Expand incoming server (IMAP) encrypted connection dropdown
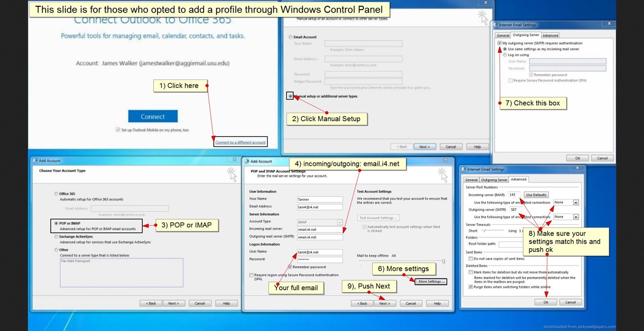This screenshot has width=644, height=331. click(x=576, y=202)
